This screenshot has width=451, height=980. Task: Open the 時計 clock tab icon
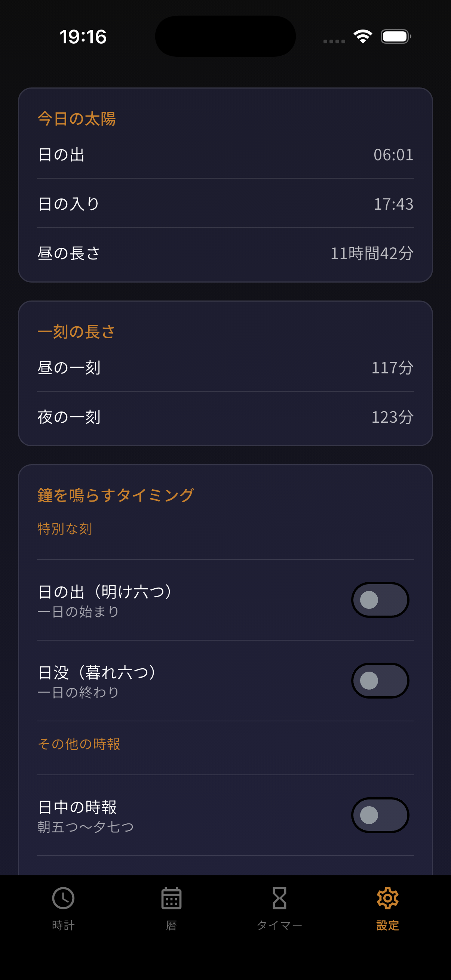63,899
